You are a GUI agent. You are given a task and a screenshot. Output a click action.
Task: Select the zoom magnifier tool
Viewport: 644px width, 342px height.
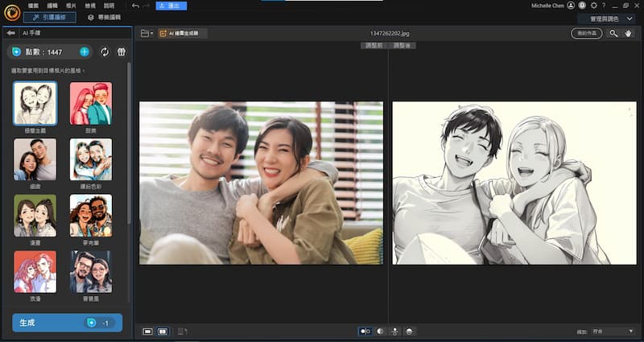point(613,34)
